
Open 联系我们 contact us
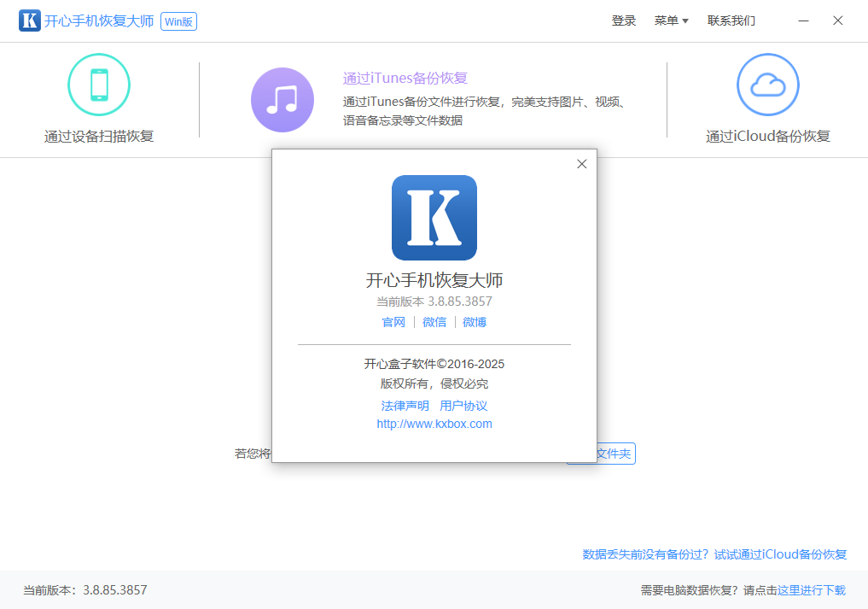point(731,21)
